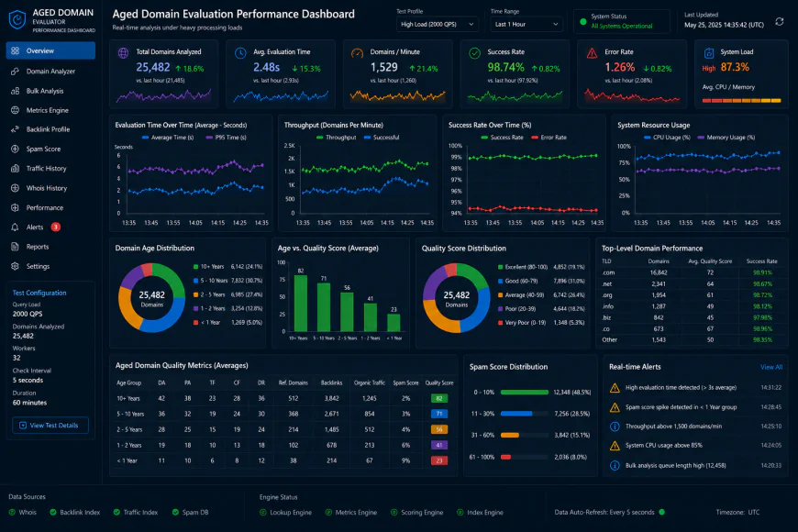
Task: Click the Backlink Profile sidebar icon
Action: tap(16, 129)
